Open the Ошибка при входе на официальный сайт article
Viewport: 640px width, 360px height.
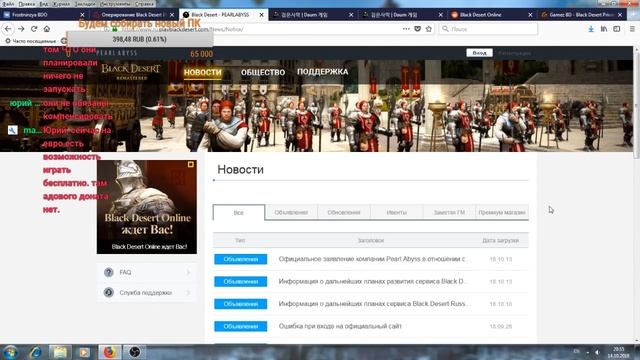point(340,327)
